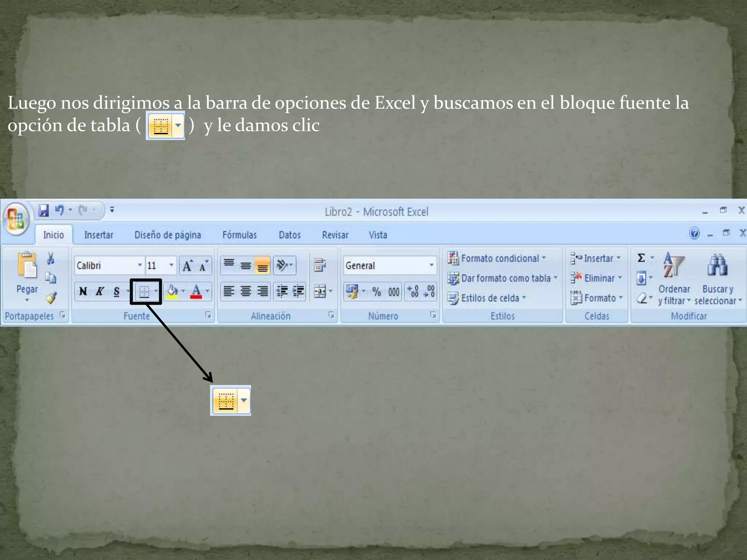Click the Undo arrow icon

pos(59,210)
